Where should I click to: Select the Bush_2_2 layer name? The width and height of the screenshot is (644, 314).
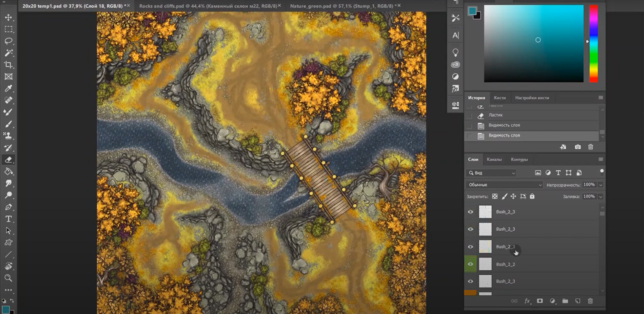coord(505,264)
